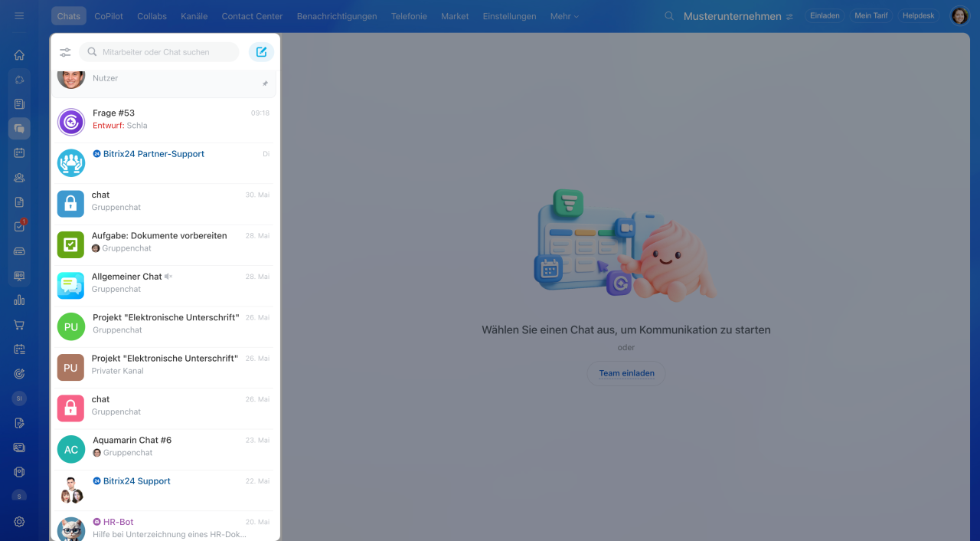Expand the Mehr dropdown menu
This screenshot has height=541, width=980.
point(564,16)
